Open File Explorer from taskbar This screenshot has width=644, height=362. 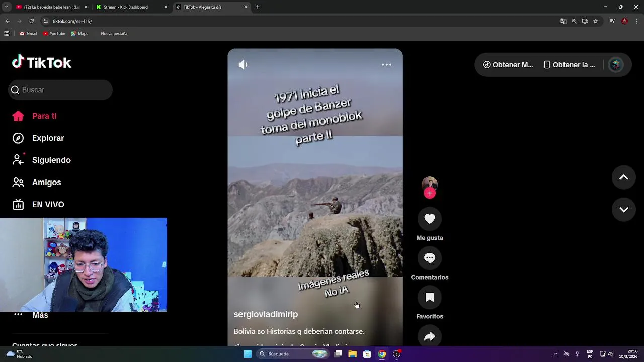[x=353, y=354]
